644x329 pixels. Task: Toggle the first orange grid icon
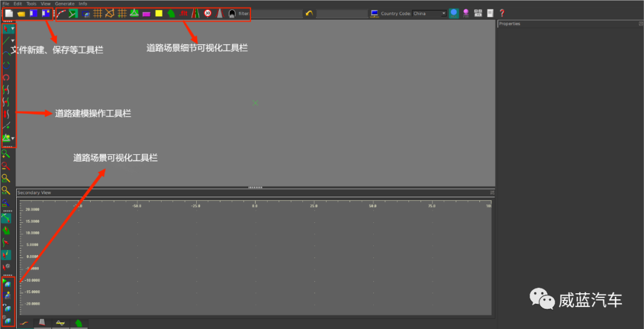(x=98, y=14)
